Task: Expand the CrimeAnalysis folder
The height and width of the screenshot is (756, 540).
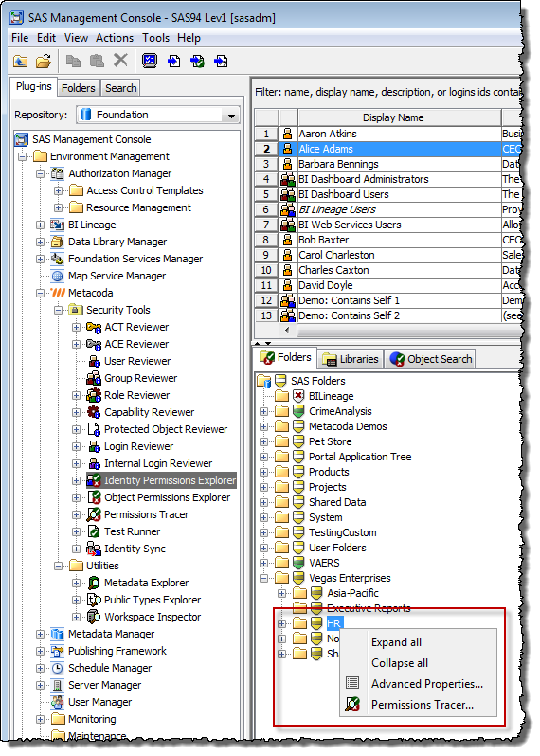Action: pyautogui.click(x=263, y=411)
